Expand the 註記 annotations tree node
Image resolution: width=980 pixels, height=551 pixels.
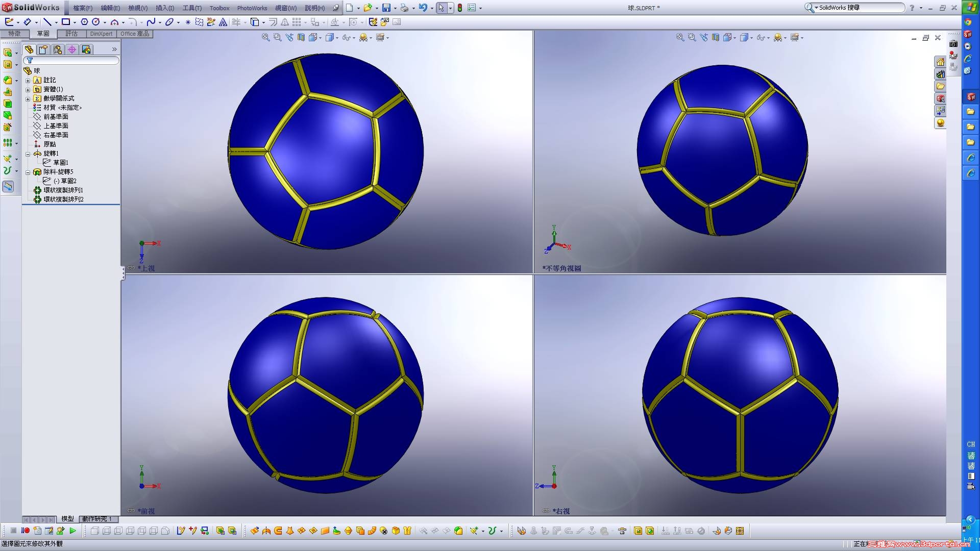tap(28, 80)
